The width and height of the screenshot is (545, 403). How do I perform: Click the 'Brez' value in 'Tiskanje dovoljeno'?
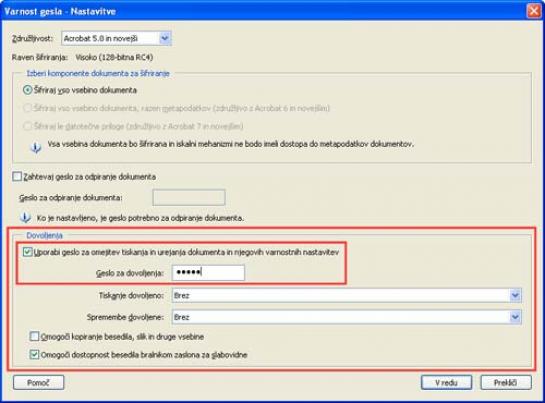pyautogui.click(x=182, y=296)
